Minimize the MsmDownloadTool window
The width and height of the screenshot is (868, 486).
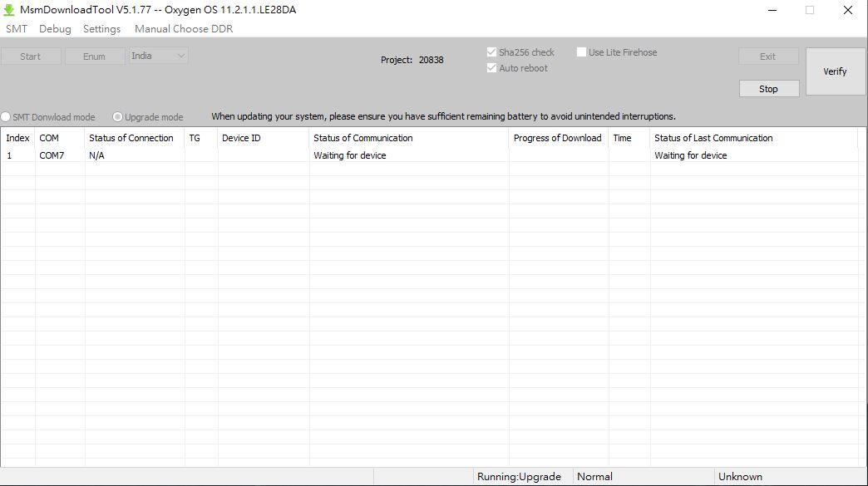pos(772,10)
